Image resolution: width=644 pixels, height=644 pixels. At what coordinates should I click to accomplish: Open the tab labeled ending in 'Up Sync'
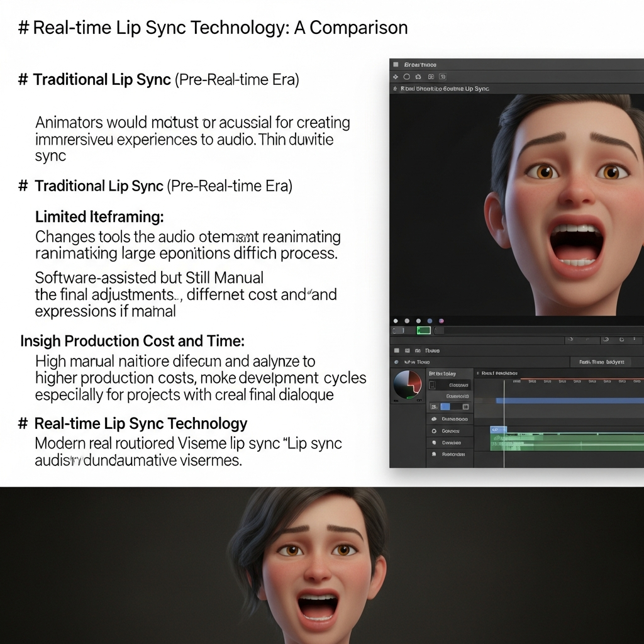tap(445, 89)
